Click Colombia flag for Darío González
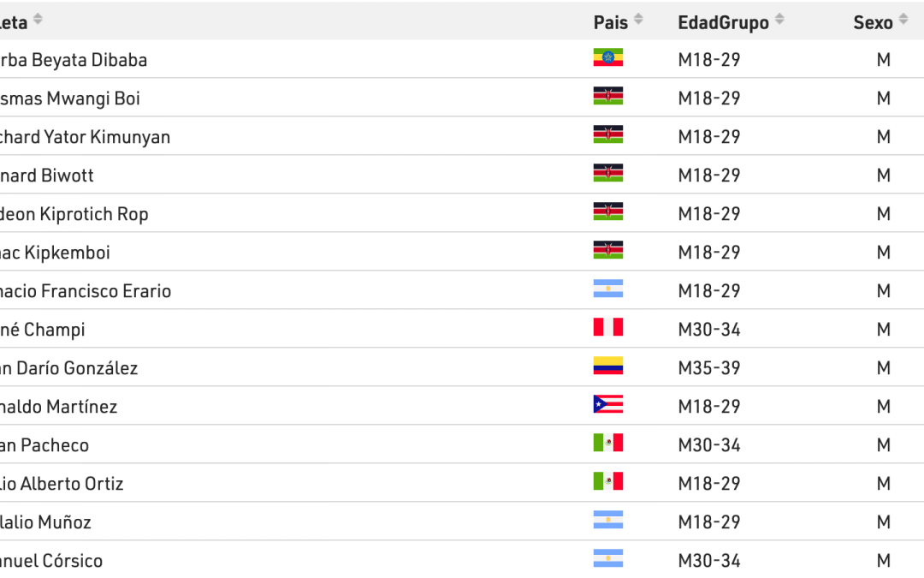The image size is (924, 578). pyautogui.click(x=607, y=366)
